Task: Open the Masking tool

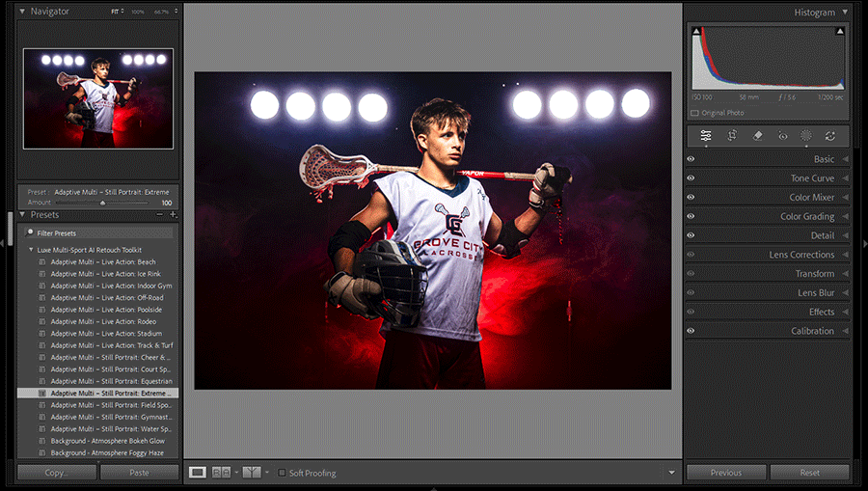Action: click(806, 136)
